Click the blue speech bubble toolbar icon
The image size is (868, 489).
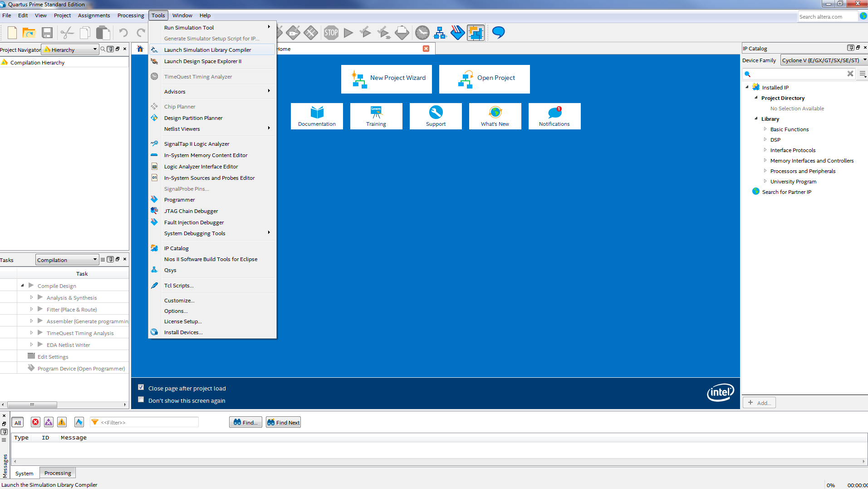pyautogui.click(x=499, y=33)
